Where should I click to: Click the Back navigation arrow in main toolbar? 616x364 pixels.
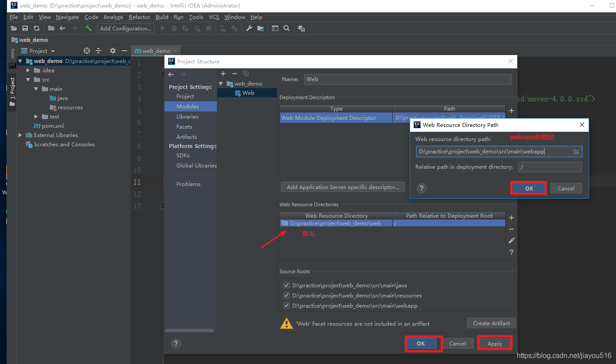(x=63, y=28)
